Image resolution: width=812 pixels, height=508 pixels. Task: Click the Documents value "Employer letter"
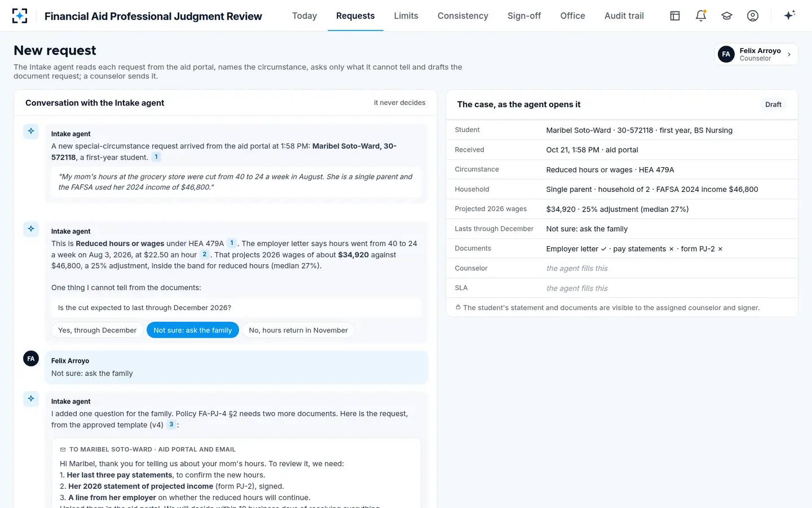(572, 249)
